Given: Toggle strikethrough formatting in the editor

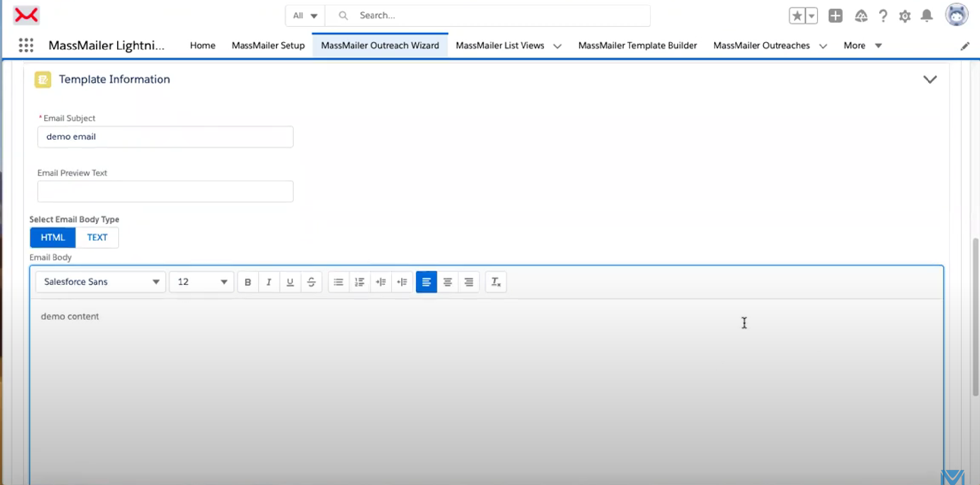Looking at the screenshot, I should coord(311,282).
